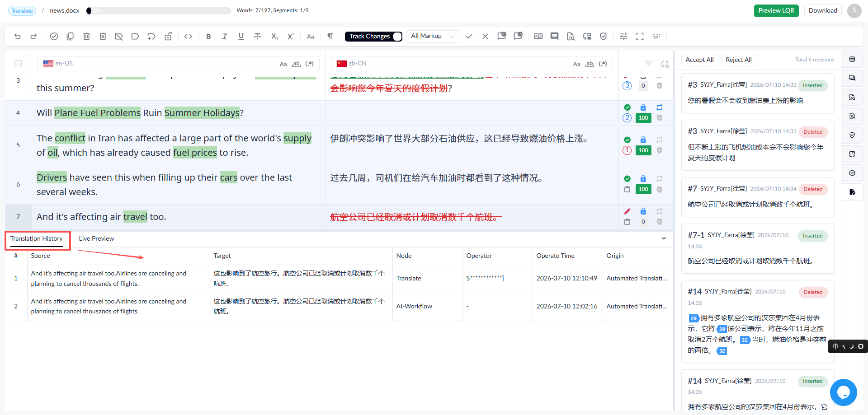The height and width of the screenshot is (415, 868).
Task: Select Translation History tab
Action: click(37, 239)
